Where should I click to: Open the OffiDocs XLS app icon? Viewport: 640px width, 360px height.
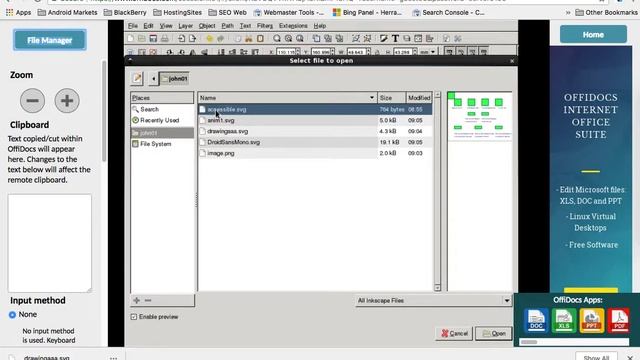(564, 320)
